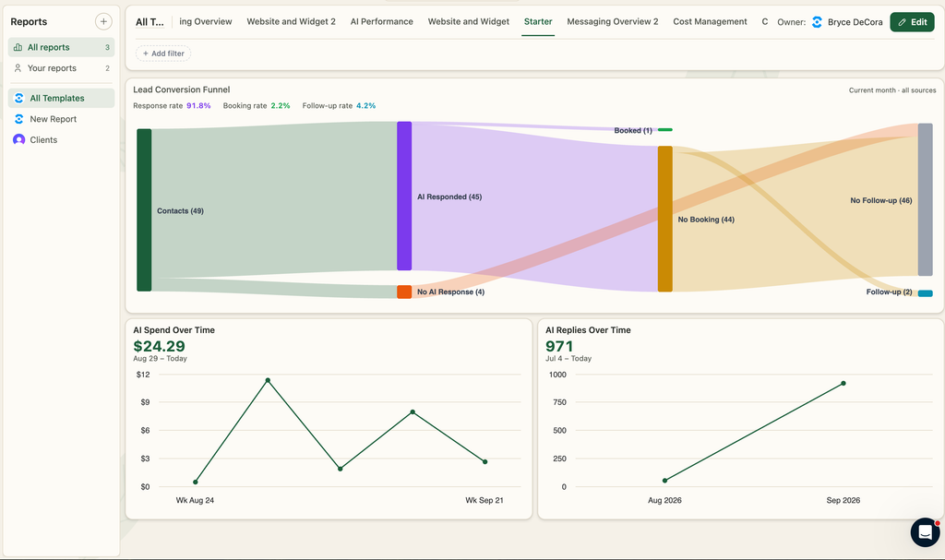
Task: Switch to Website and Widget 2 tab
Action: (x=291, y=22)
